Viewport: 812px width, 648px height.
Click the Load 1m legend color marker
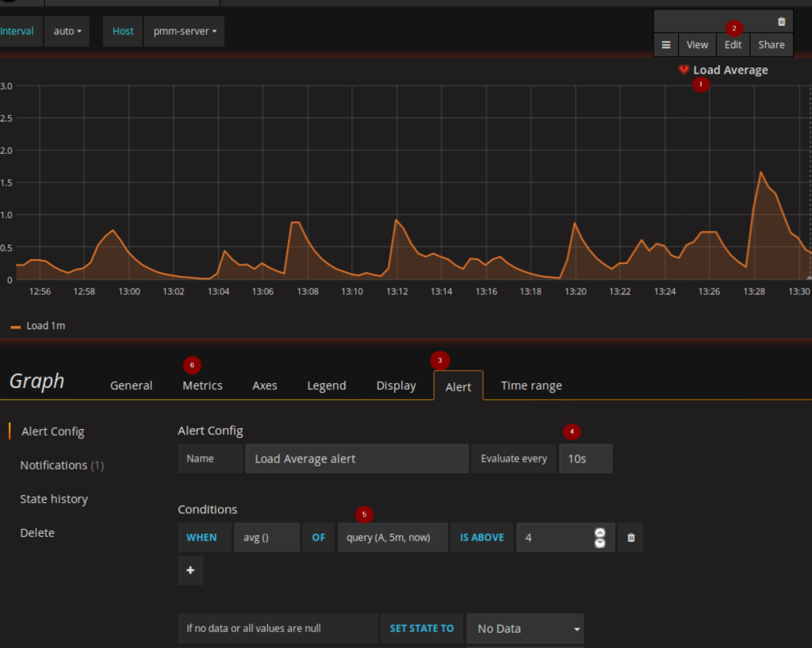15,325
